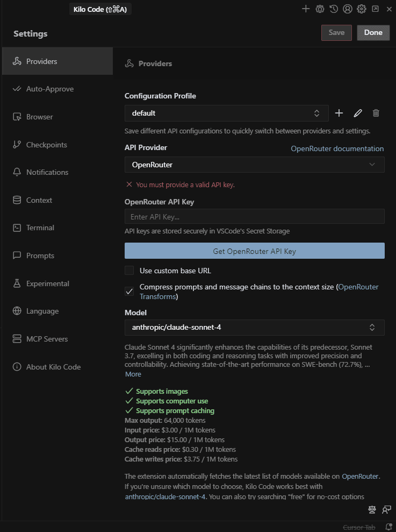Open the API Provider dropdown
This screenshot has height=532, width=396.
pyautogui.click(x=254, y=165)
